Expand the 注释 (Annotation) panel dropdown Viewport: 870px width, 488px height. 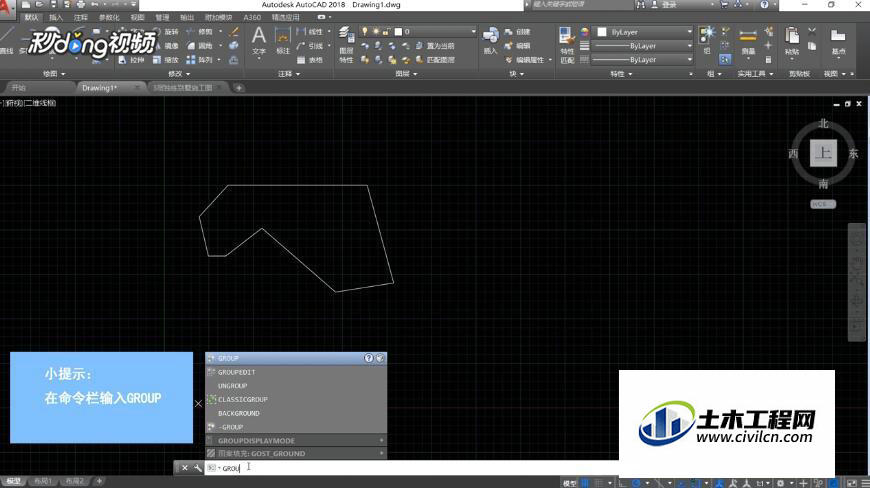pos(289,74)
